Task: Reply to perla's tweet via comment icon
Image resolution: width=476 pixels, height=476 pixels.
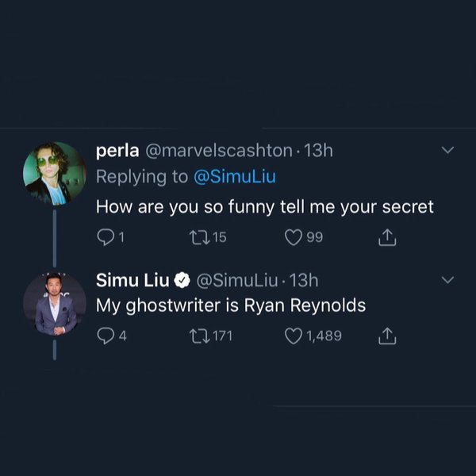Action: pyautogui.click(x=106, y=237)
